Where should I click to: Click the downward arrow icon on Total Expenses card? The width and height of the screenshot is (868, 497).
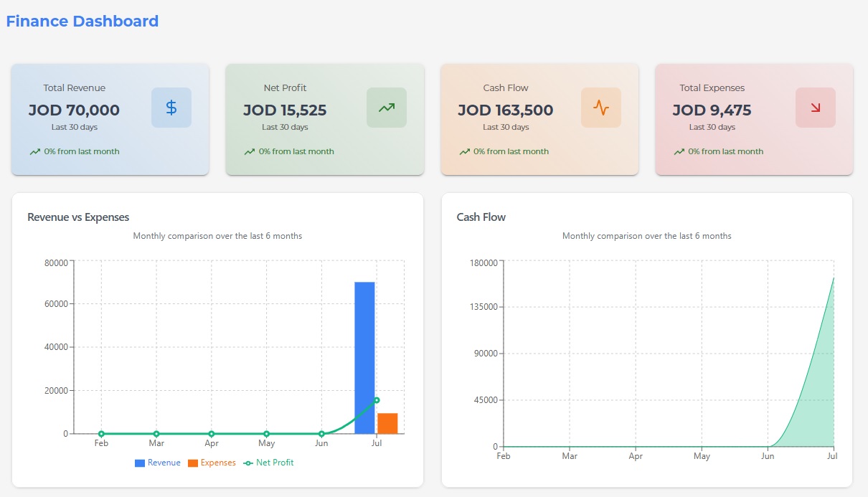[816, 106]
